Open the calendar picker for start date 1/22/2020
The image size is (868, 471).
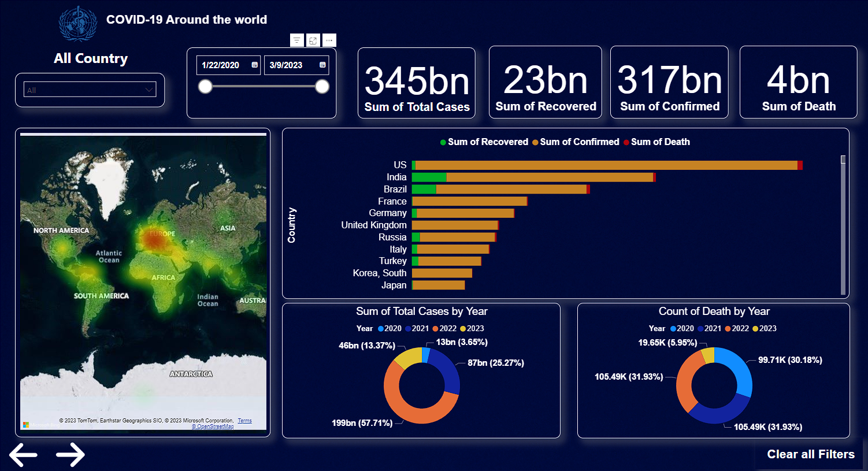254,65
